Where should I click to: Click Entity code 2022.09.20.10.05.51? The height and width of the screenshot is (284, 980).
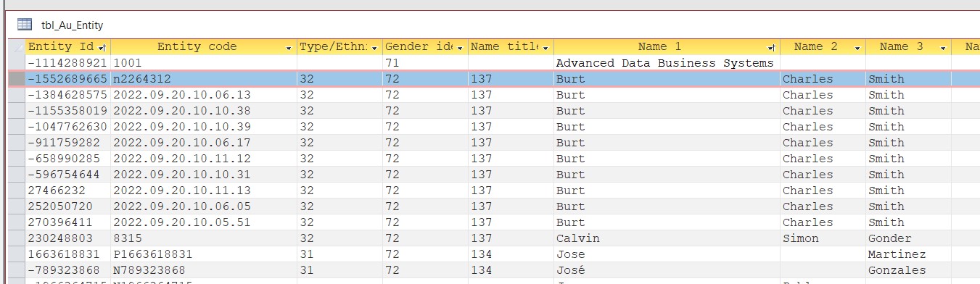click(204, 222)
